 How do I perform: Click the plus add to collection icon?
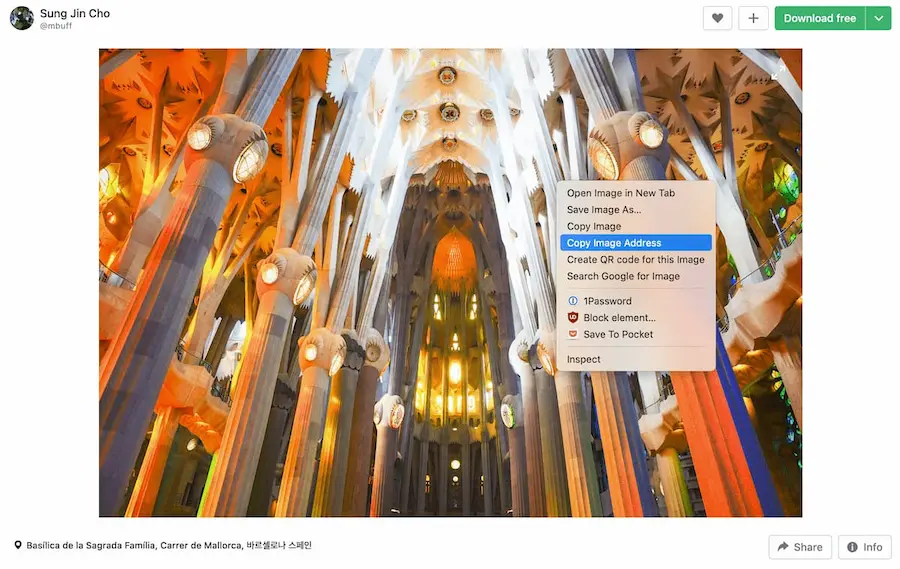753,18
